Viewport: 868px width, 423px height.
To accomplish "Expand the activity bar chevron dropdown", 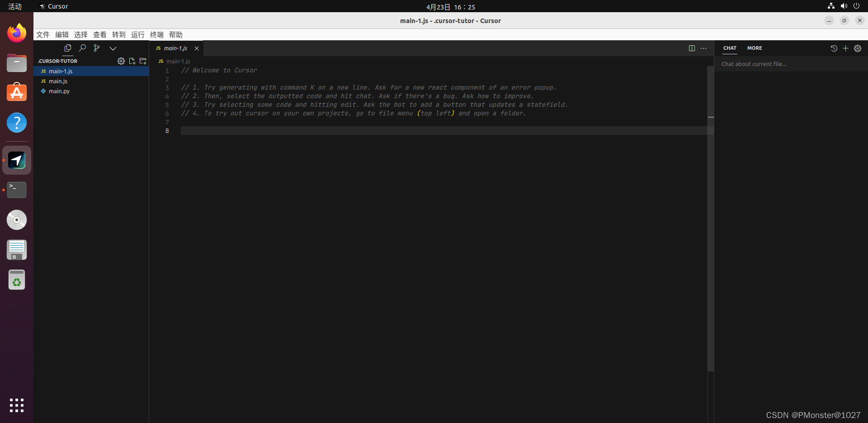I will [113, 48].
